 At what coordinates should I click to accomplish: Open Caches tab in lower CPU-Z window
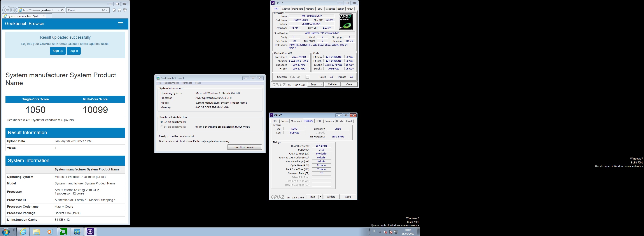click(x=285, y=121)
